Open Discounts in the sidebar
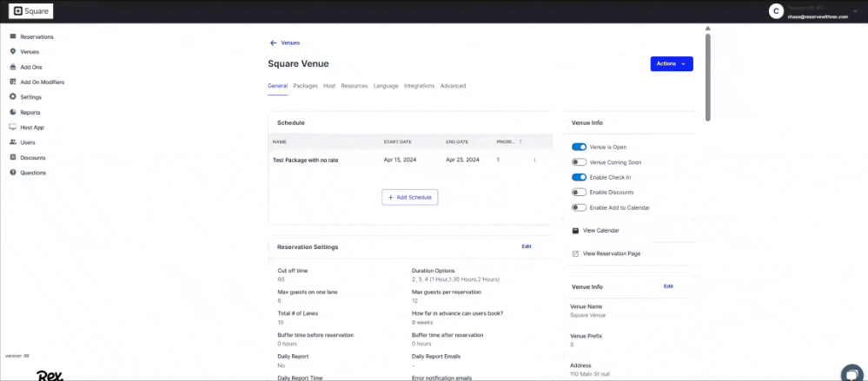Screen dimensions: 868x381 (x=33, y=158)
